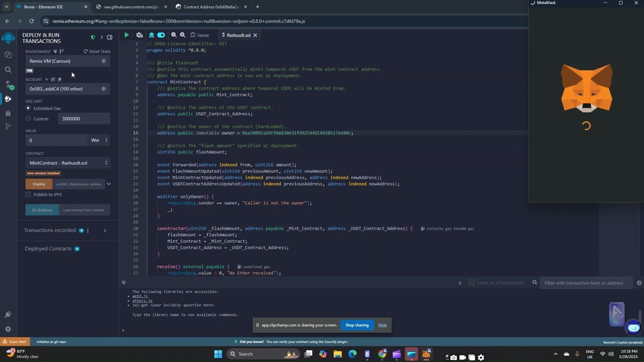Expand Deploy constructor parameters chevron
This screenshot has width=644, height=362.
coord(108,184)
